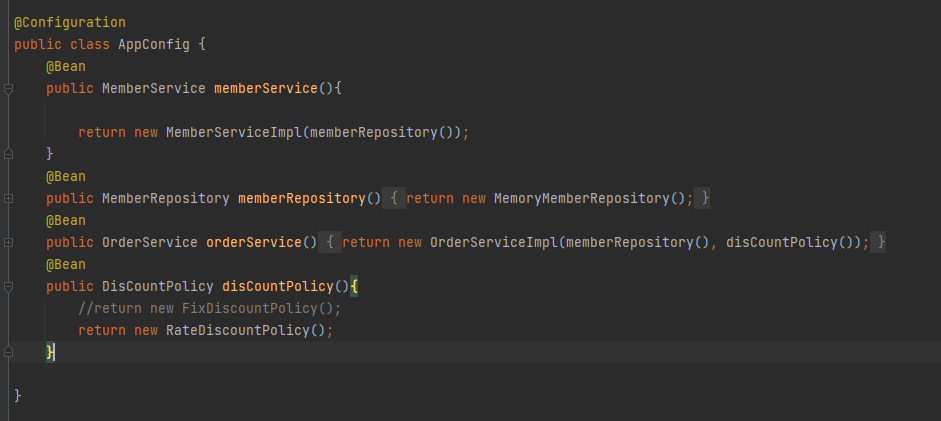
Task: Click the memberService method name declaration
Action: point(266,89)
